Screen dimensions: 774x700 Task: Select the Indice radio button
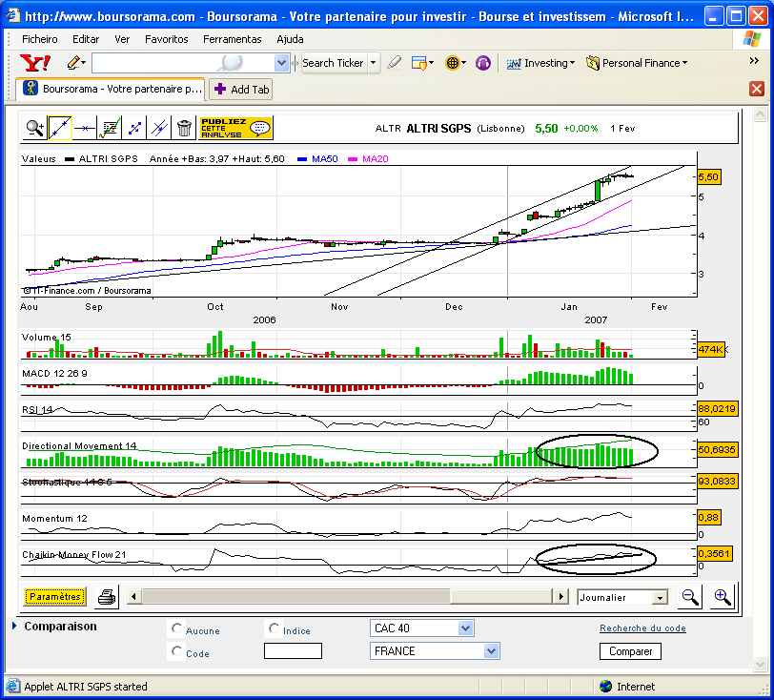coord(274,628)
